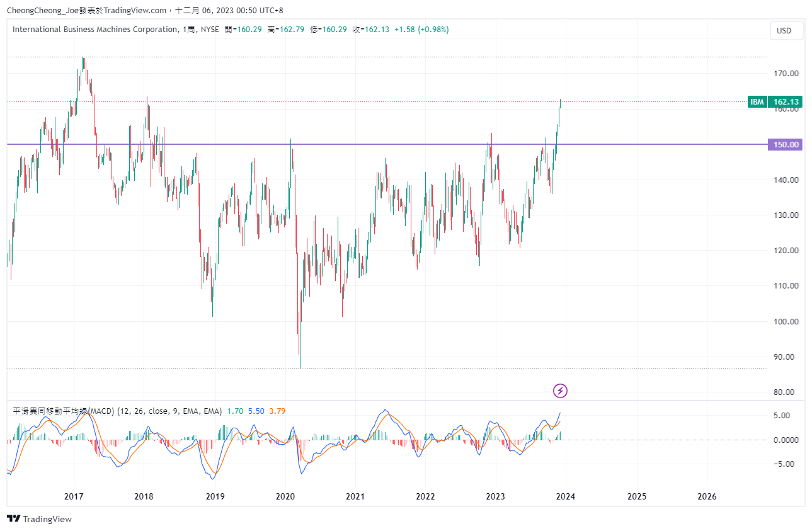Click the orange signal value 3.79
Screen dimensions: 812x531
pyautogui.click(x=277, y=411)
